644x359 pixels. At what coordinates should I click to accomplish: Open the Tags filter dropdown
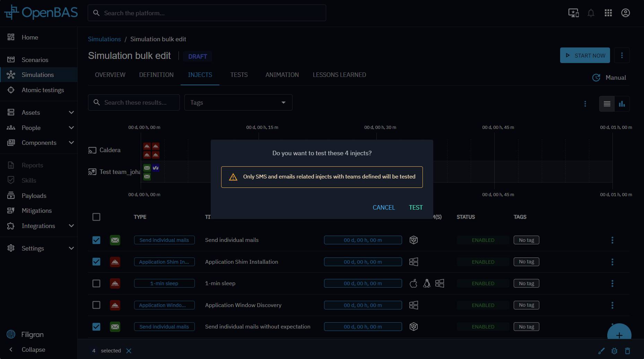tap(238, 103)
